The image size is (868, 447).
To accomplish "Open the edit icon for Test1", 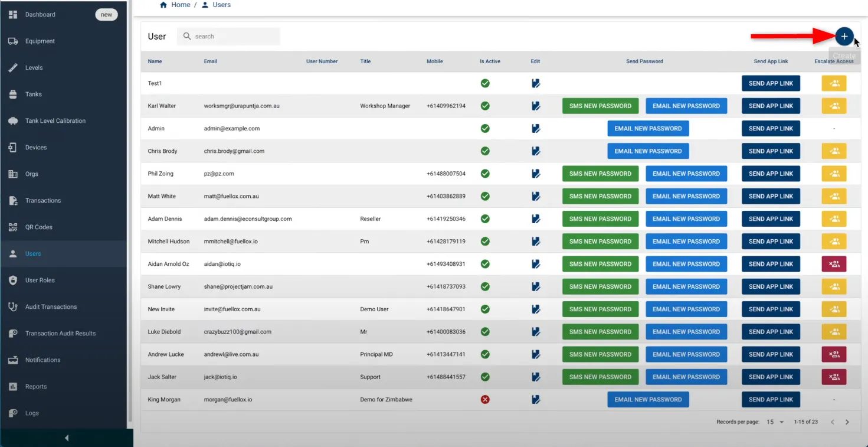I will tap(536, 84).
